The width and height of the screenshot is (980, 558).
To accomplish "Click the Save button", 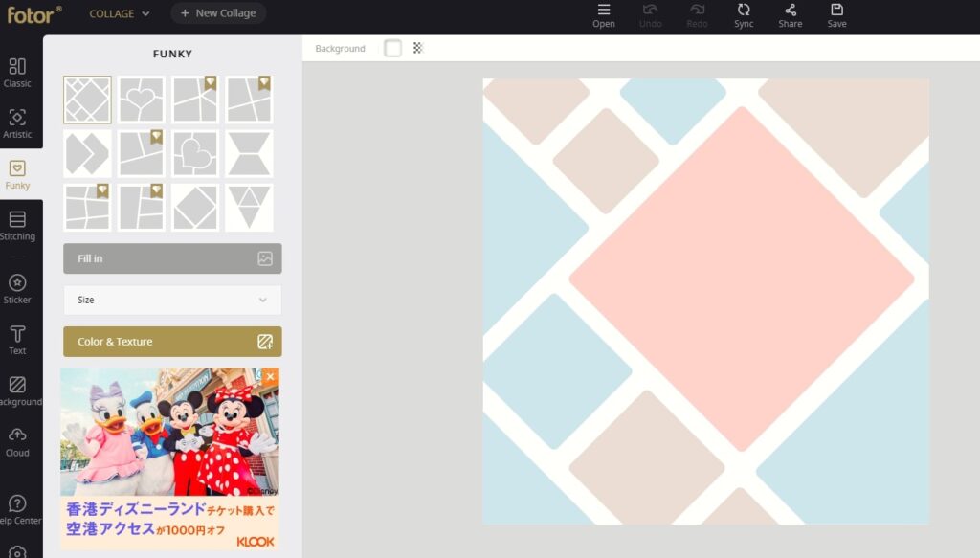I will [x=836, y=16].
